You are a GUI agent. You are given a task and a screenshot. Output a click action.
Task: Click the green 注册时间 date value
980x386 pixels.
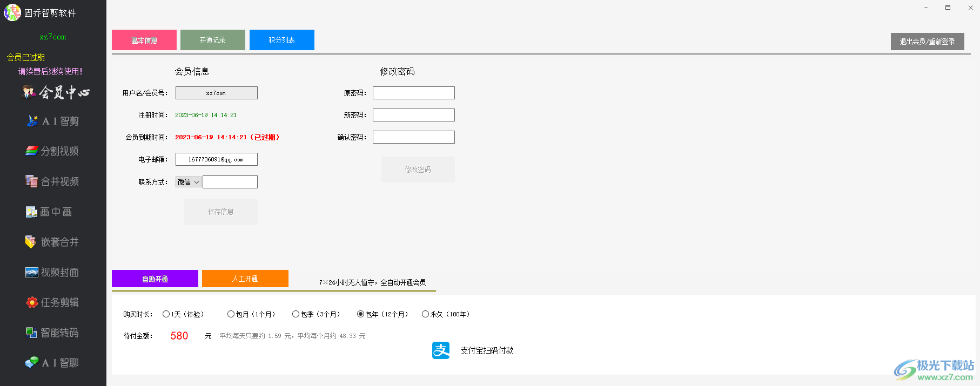coord(206,115)
